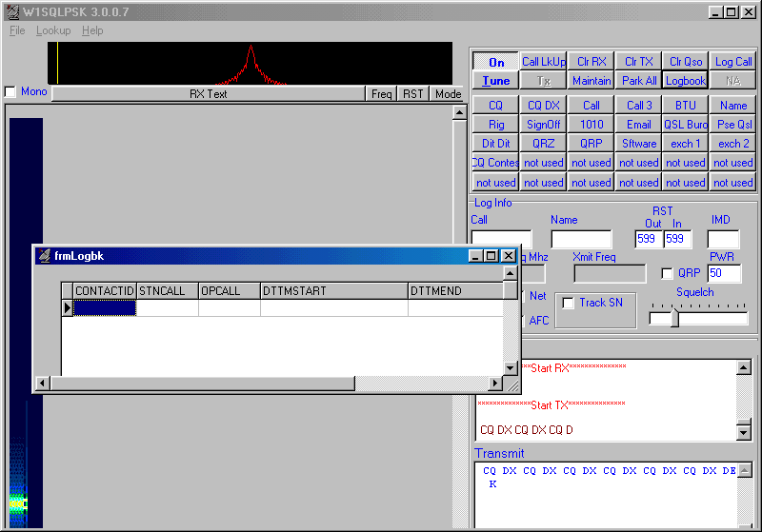Clear transmit text with Clr TX
762x532 pixels.
click(638, 62)
